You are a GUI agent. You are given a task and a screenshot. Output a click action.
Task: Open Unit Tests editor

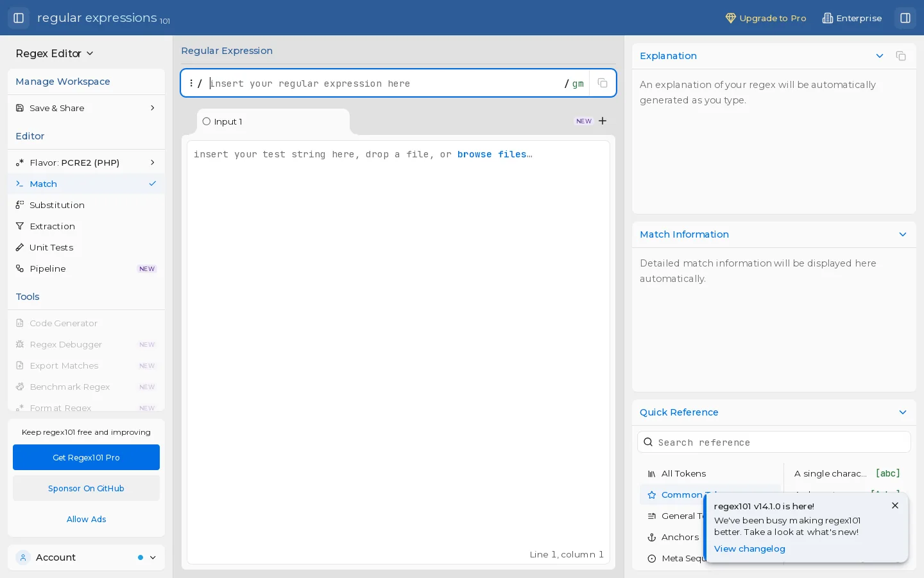86,247
